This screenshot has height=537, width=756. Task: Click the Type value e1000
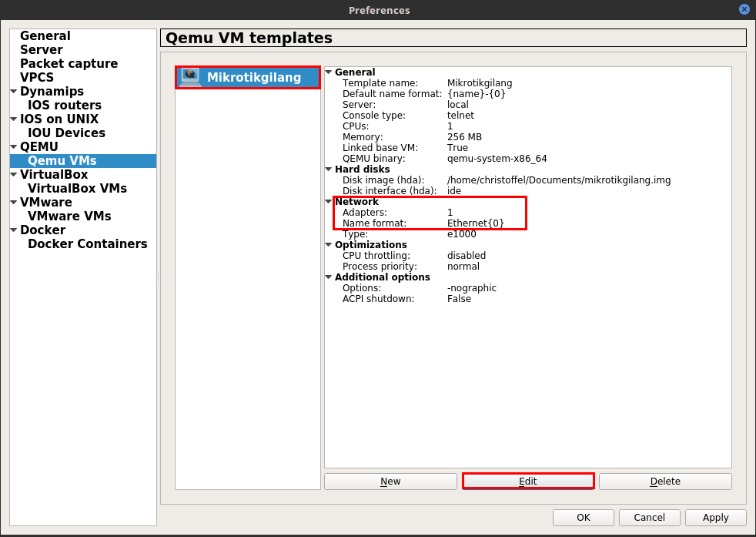462,234
